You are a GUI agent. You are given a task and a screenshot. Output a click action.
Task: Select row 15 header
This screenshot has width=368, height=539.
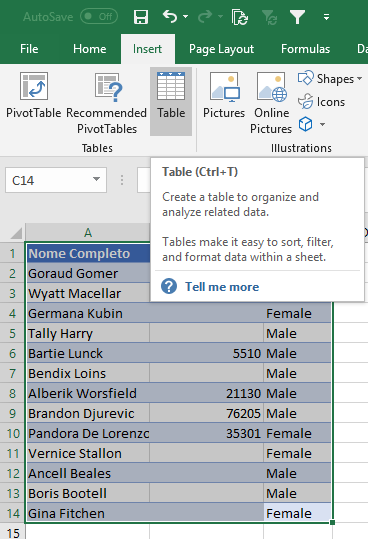tap(12, 532)
